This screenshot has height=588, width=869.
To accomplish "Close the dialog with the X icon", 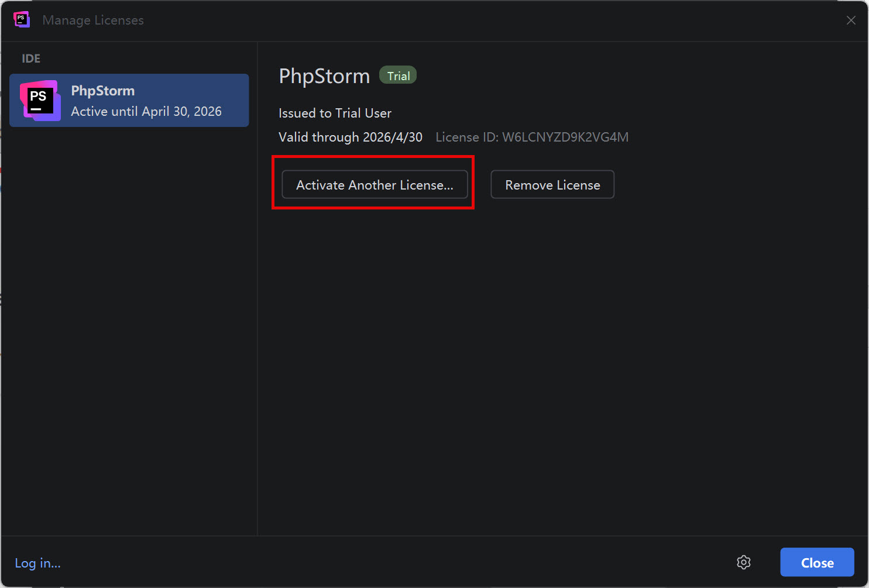I will (851, 20).
